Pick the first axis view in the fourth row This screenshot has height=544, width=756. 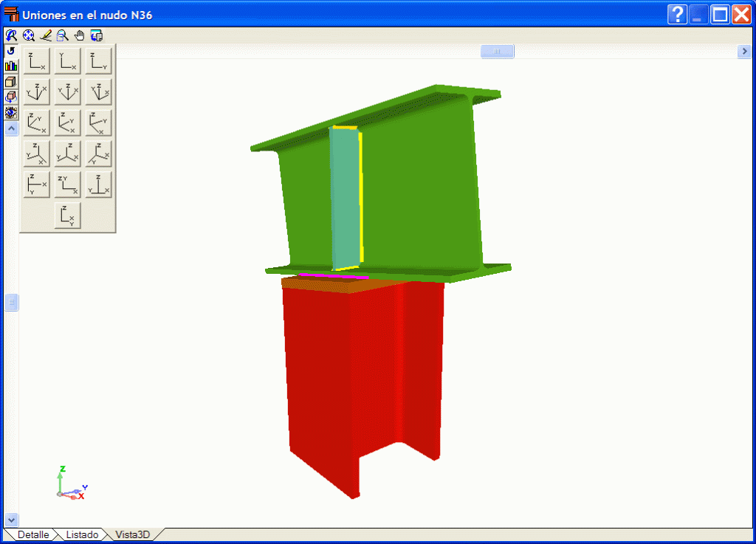click(37, 154)
